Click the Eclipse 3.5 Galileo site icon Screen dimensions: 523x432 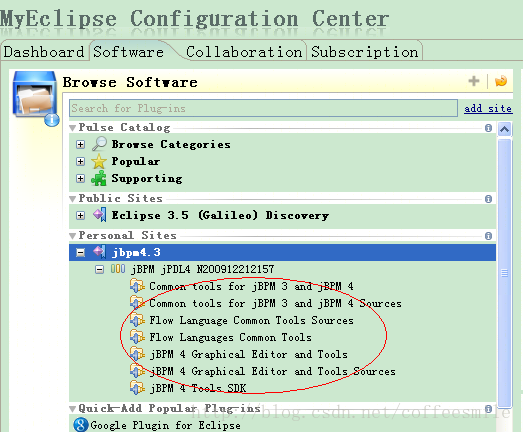99,214
